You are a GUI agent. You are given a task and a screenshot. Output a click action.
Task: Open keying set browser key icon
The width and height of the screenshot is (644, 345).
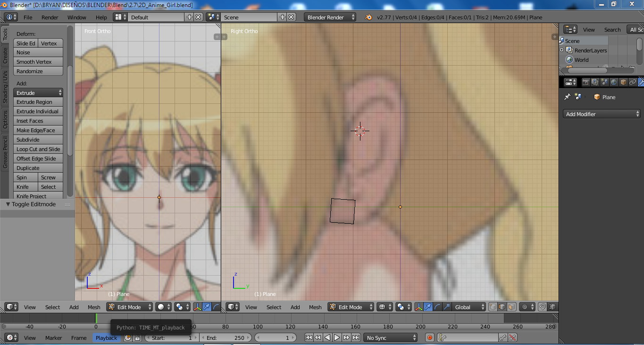tap(443, 337)
